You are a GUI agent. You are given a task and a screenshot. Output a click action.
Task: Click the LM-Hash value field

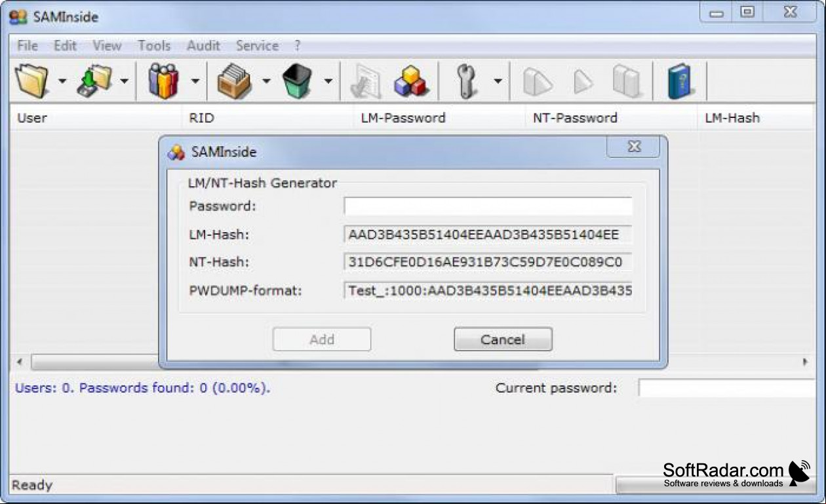488,235
